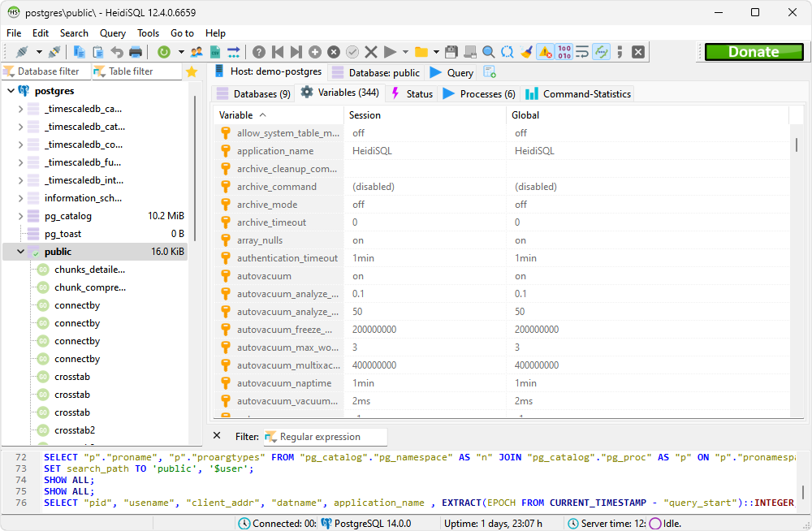The width and height of the screenshot is (812, 531).
Task: Toggle the stop-on-errors warning button
Action: [x=545, y=52]
